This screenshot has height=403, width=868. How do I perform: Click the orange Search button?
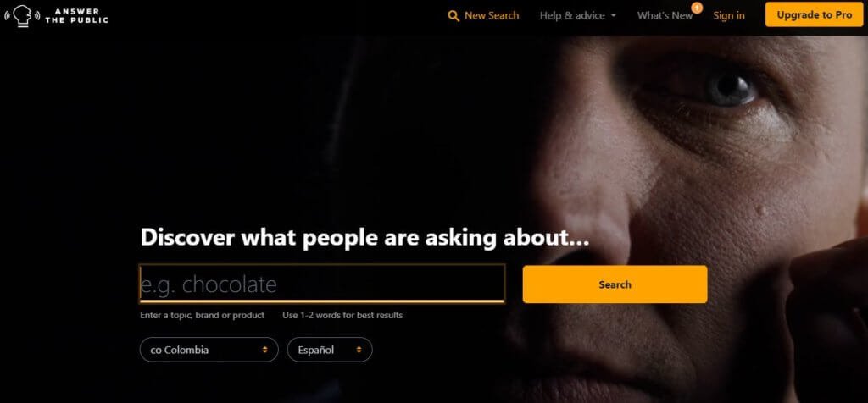point(615,284)
